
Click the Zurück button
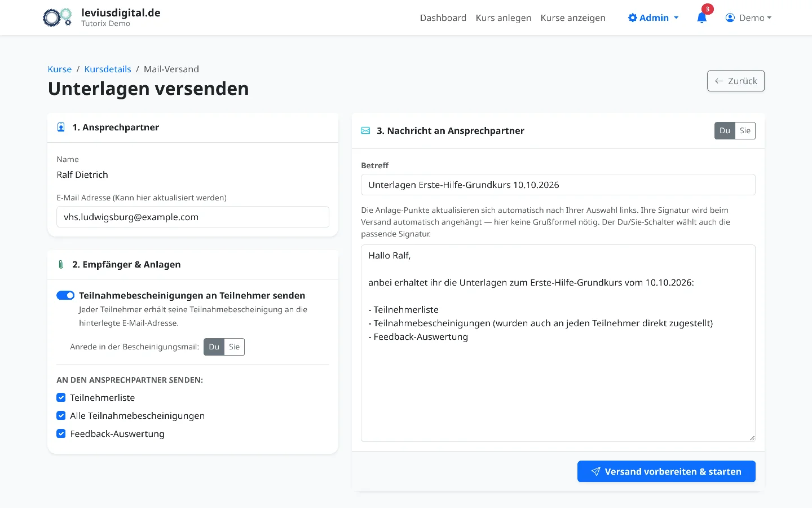click(736, 81)
